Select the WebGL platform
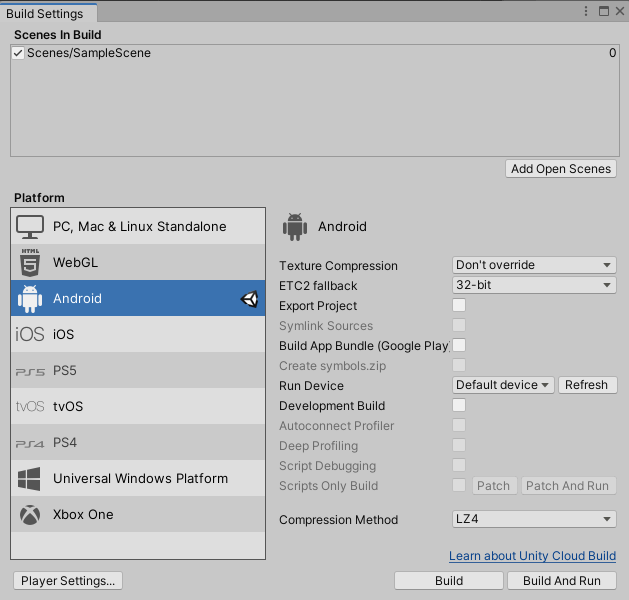Image resolution: width=629 pixels, height=600 pixels. 138,262
